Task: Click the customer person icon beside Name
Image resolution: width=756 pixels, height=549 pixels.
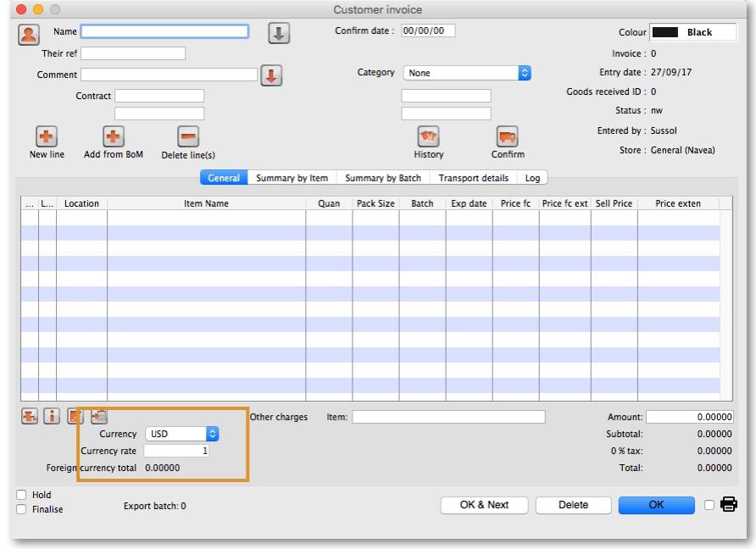Action: (x=29, y=35)
